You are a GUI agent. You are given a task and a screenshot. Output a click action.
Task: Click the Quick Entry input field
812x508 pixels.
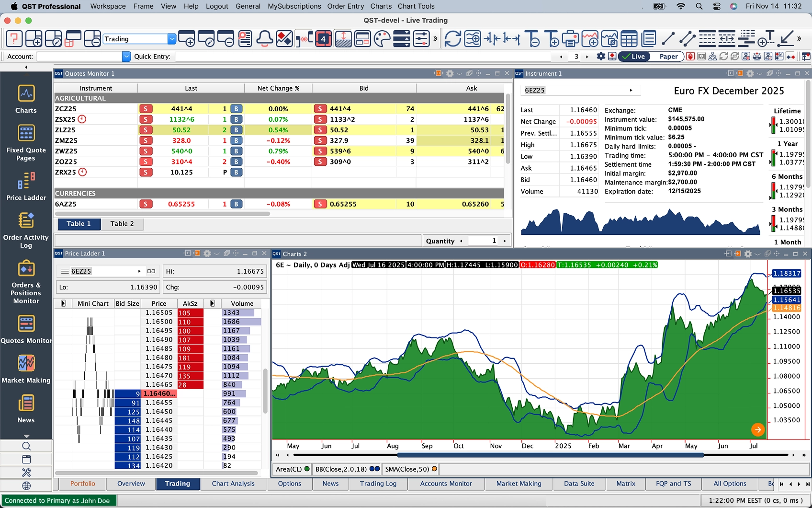364,57
